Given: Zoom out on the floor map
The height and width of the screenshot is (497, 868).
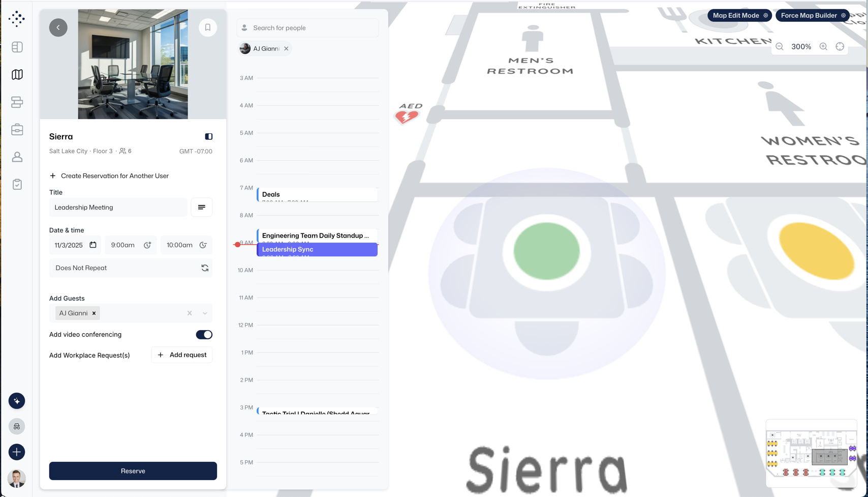Looking at the screenshot, I should point(780,47).
